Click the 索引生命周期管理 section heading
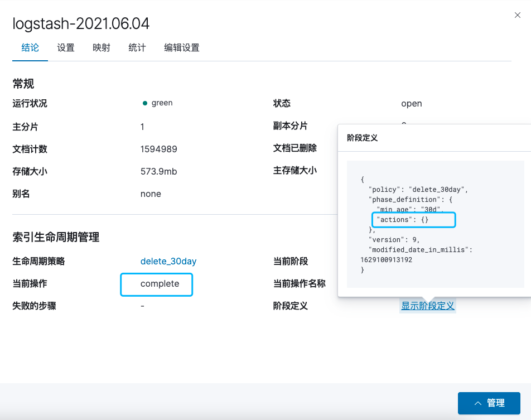The image size is (531, 420). point(56,237)
